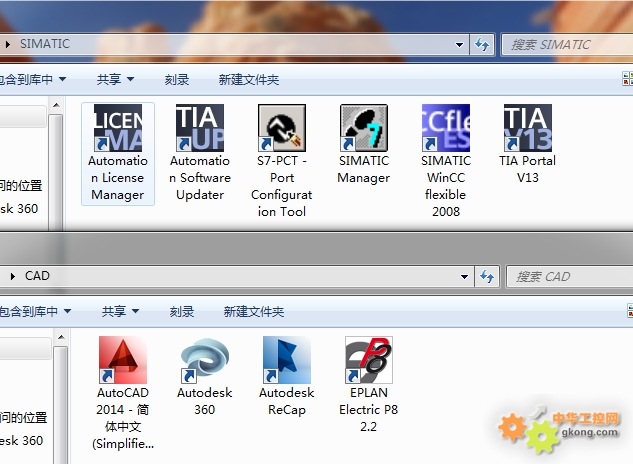This screenshot has height=464, width=633.
Task: Select 问的位置 in CAD navigation pane
Action: click(x=23, y=418)
